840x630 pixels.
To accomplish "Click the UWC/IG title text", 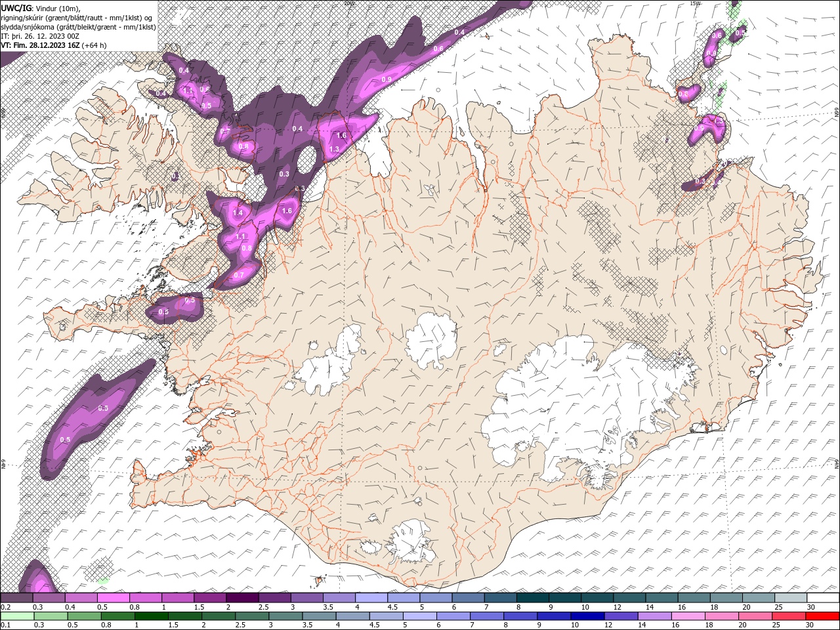I will pyautogui.click(x=16, y=7).
